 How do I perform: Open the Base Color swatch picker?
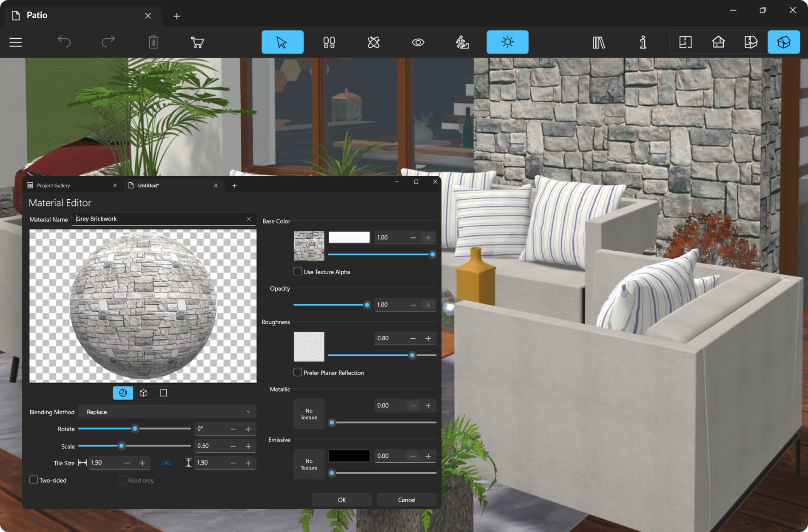click(349, 237)
